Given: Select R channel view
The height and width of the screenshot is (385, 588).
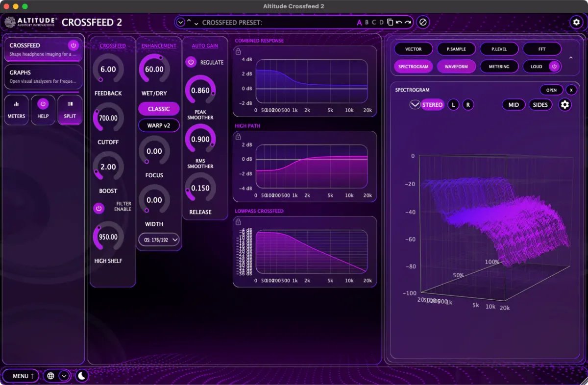Looking at the screenshot, I should click(468, 104).
